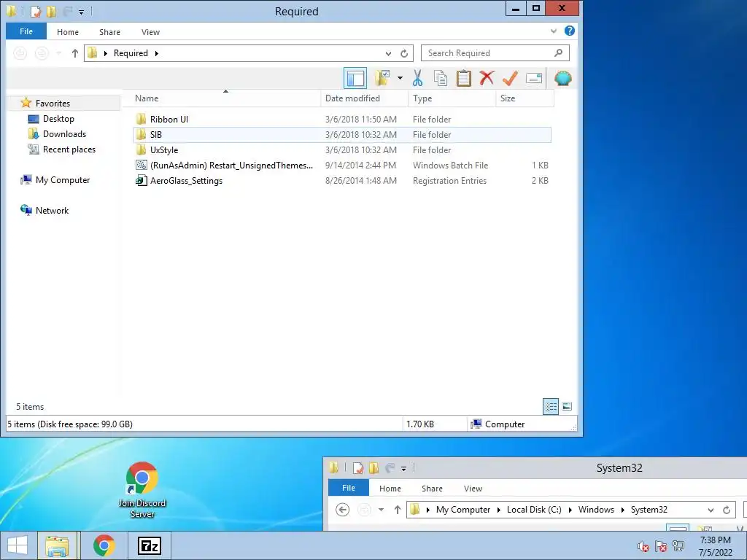
Task: Sort by the Size column header
Action: click(x=525, y=98)
